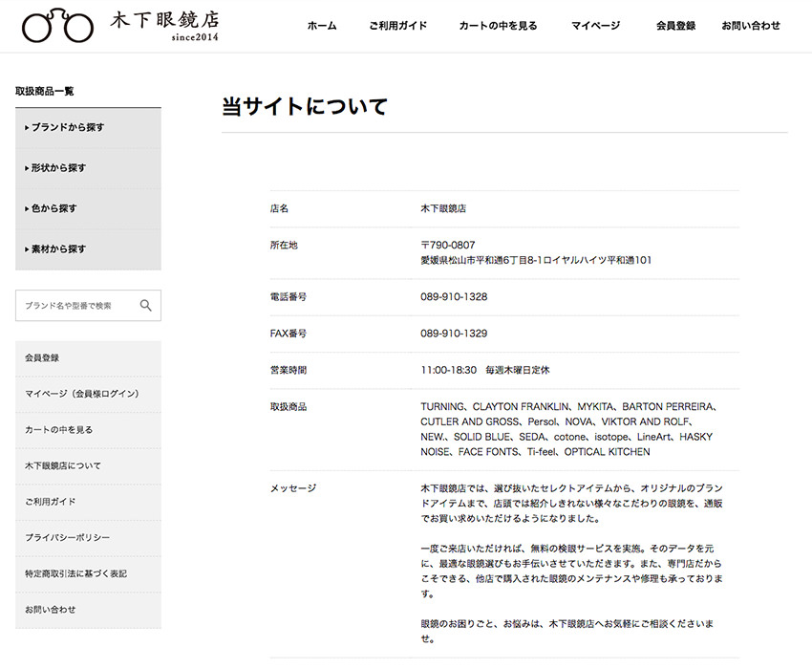Click the ブランド名や型番で検索 search field
The image size is (812, 669).
[x=72, y=305]
